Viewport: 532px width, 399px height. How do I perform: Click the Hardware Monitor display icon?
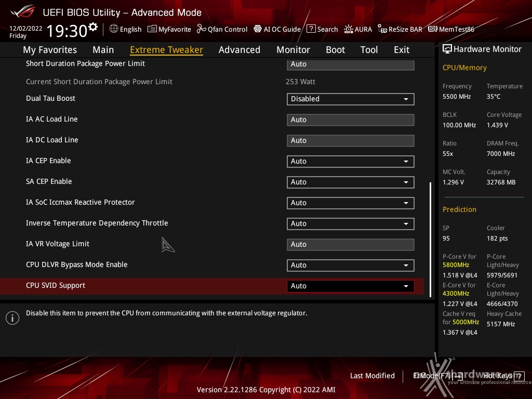pos(447,49)
